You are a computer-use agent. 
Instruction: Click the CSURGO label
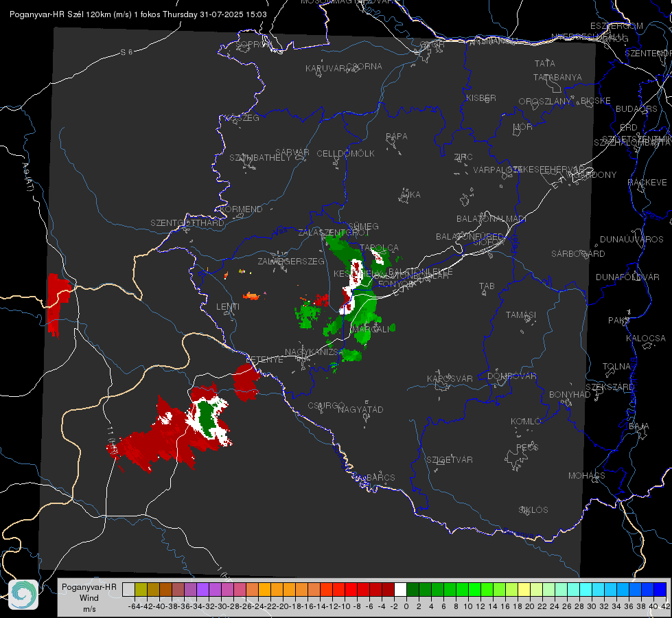(326, 406)
